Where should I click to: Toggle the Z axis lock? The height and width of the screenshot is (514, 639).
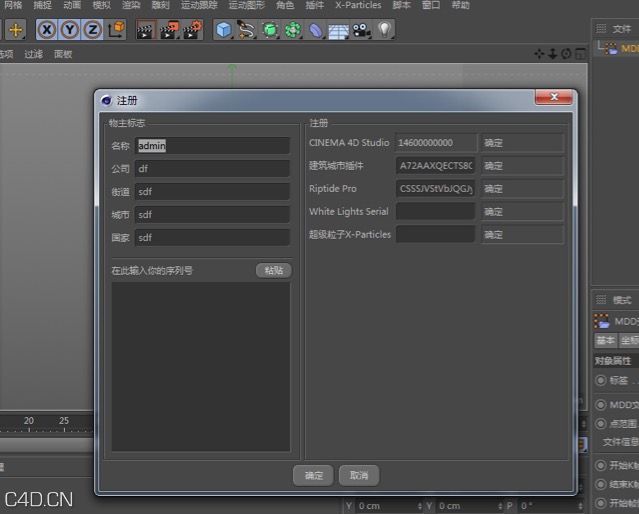pyautogui.click(x=93, y=30)
